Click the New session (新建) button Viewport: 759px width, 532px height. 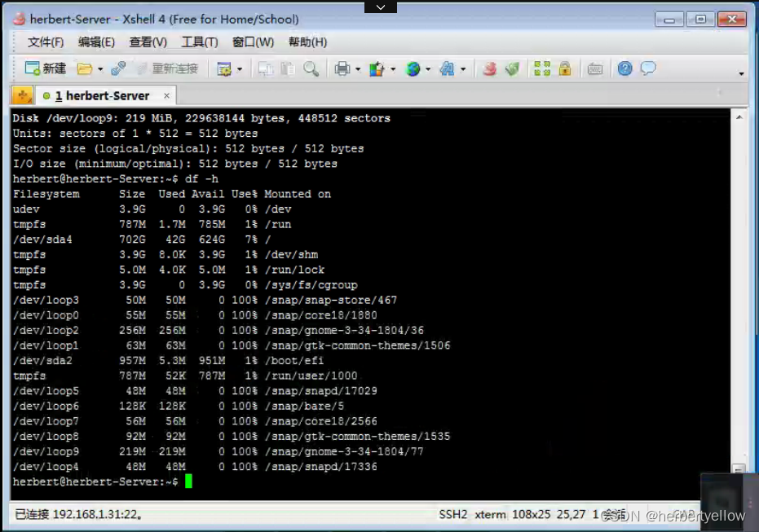(x=45, y=68)
